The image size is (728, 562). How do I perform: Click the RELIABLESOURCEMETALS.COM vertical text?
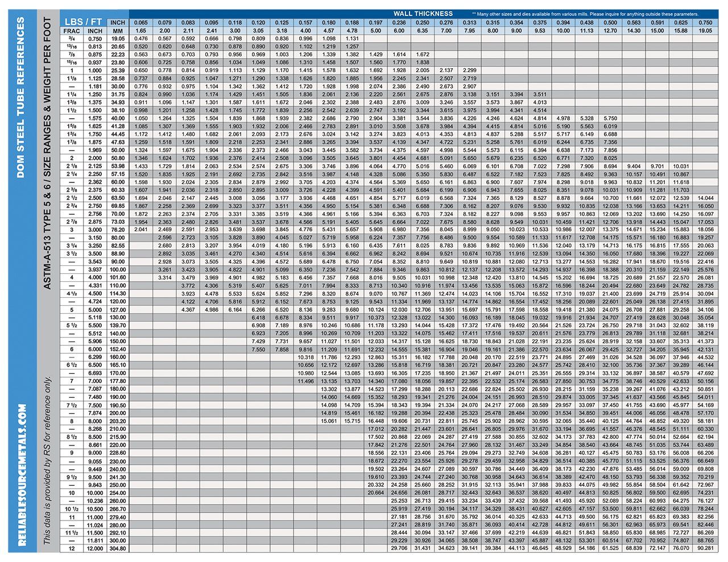[x=22, y=475]
